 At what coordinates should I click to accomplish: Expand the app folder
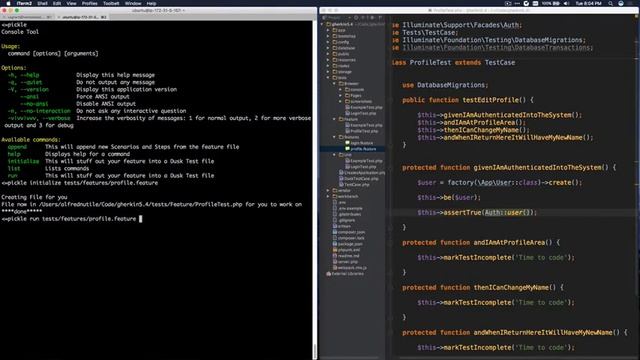point(328,30)
